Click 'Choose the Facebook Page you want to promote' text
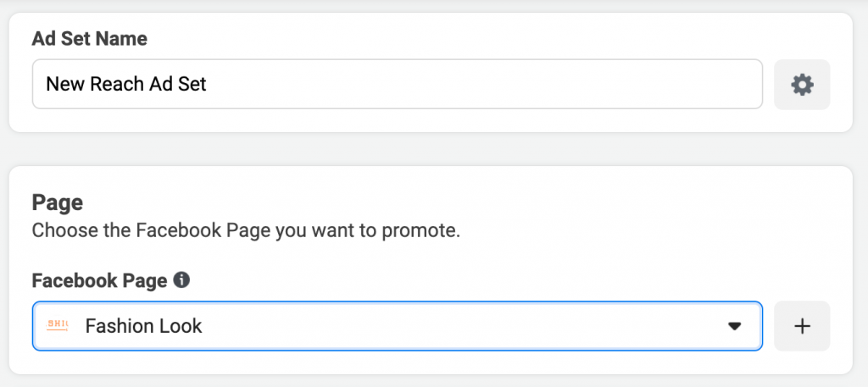Viewport: 868px width, 387px height. pos(246,230)
